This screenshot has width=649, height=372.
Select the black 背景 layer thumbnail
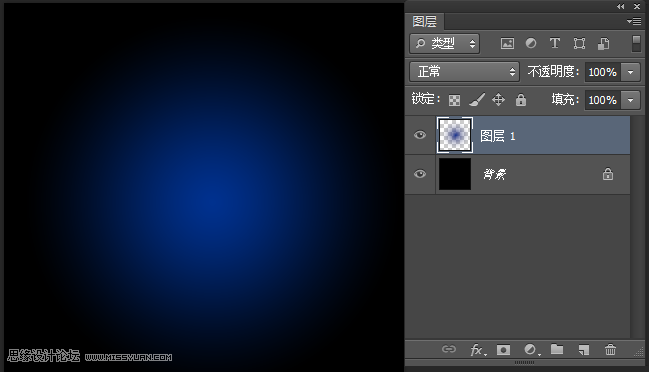(x=454, y=174)
